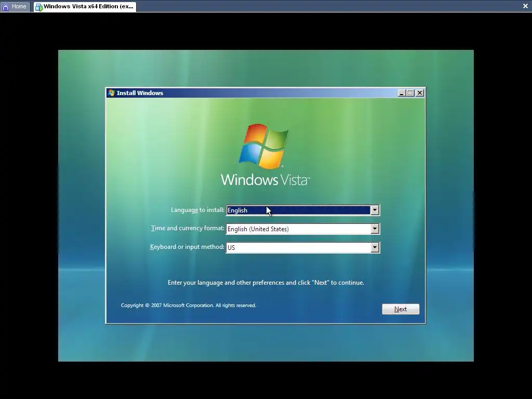Close the VM tab with the X

point(525,6)
